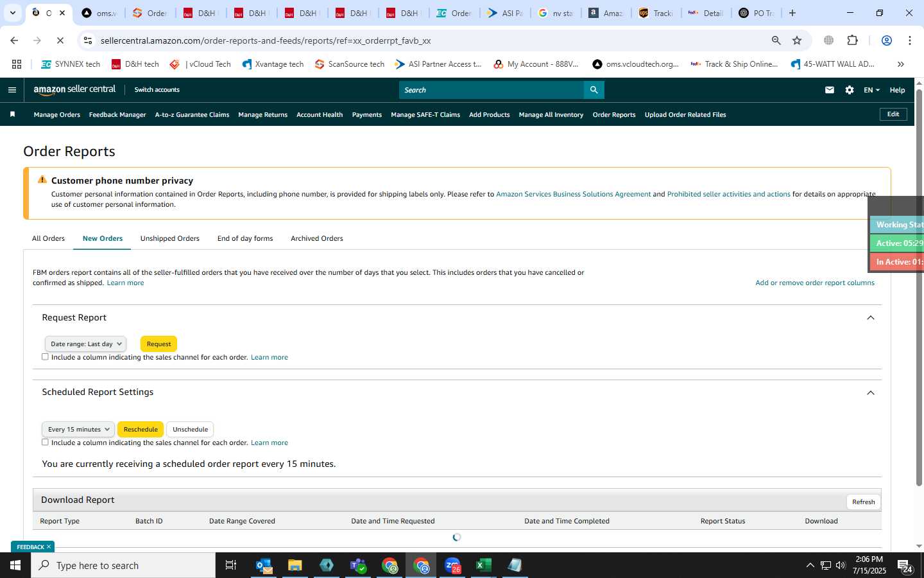
Task: Open the settings gear icon
Action: [850, 90]
